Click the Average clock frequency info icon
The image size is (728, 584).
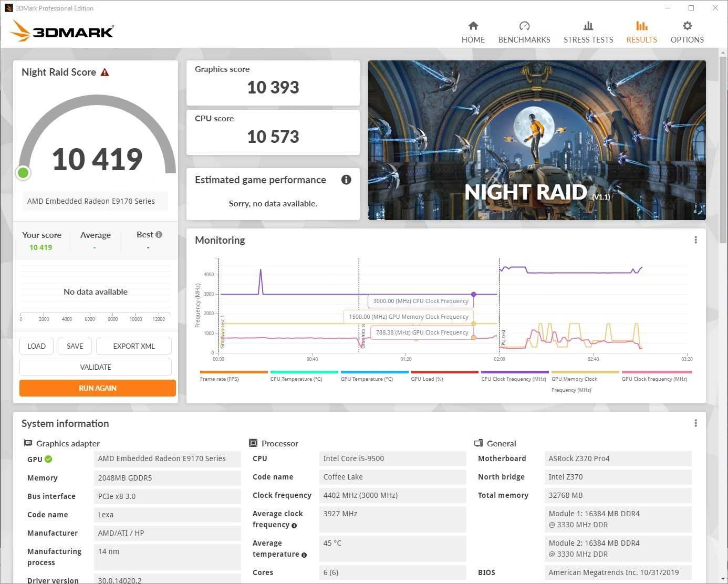coord(294,525)
